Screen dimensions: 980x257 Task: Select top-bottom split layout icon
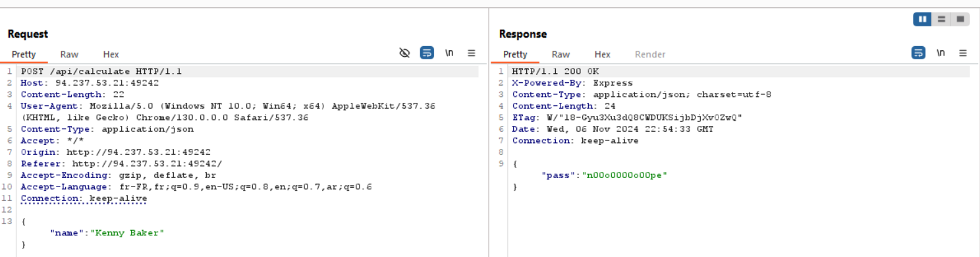[941, 19]
